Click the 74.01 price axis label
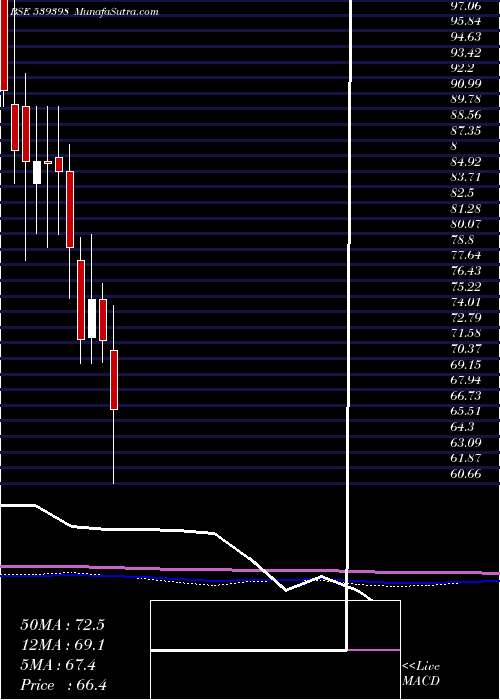The width and height of the screenshot is (500, 700). point(466,302)
